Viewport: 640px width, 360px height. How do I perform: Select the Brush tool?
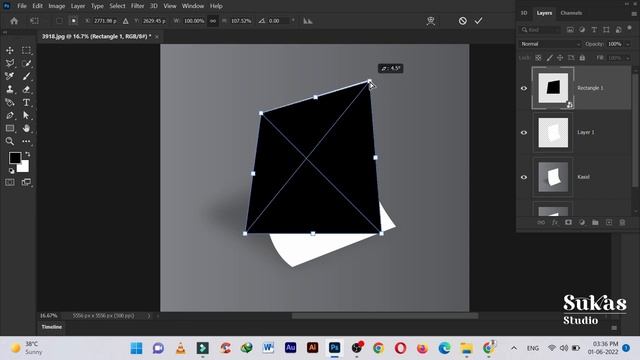coord(26,76)
